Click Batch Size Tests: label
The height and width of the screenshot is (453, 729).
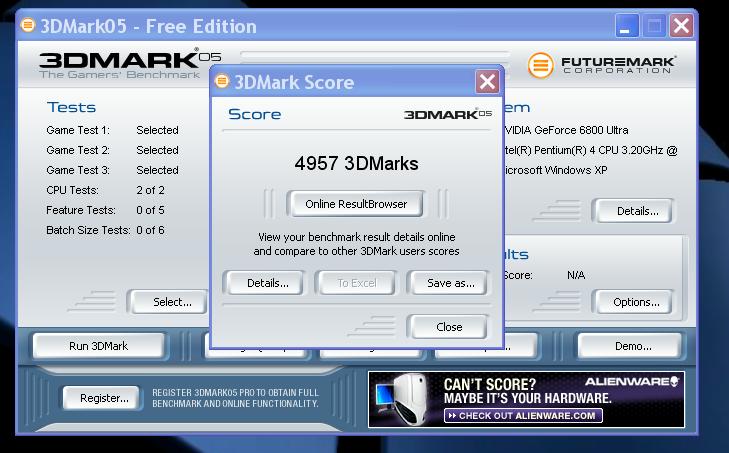tap(88, 230)
